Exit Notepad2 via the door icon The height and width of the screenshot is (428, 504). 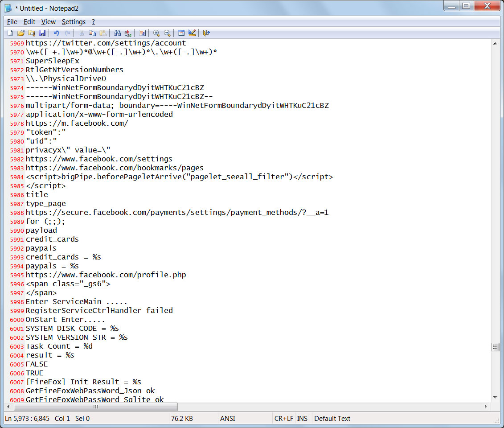[205, 33]
